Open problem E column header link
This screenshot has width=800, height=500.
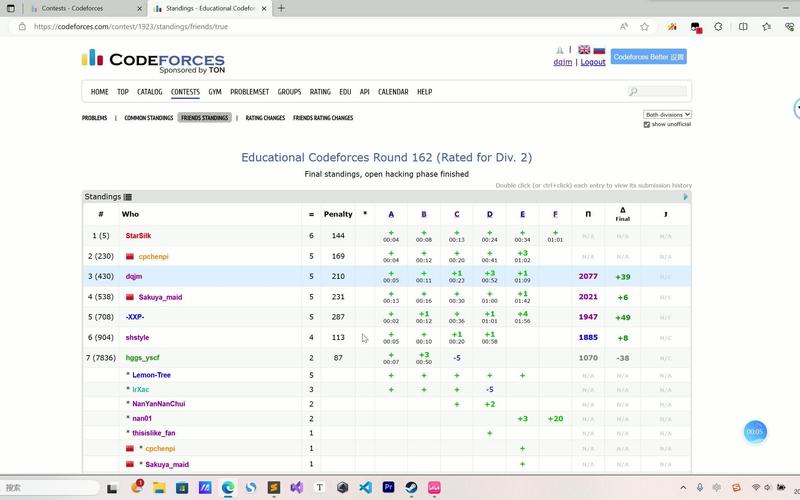click(x=522, y=214)
